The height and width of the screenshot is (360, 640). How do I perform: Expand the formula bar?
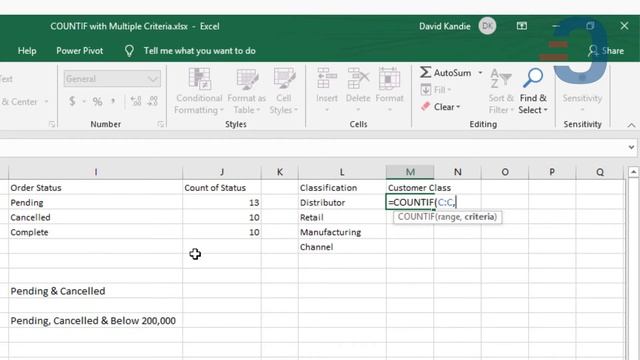(x=631, y=147)
